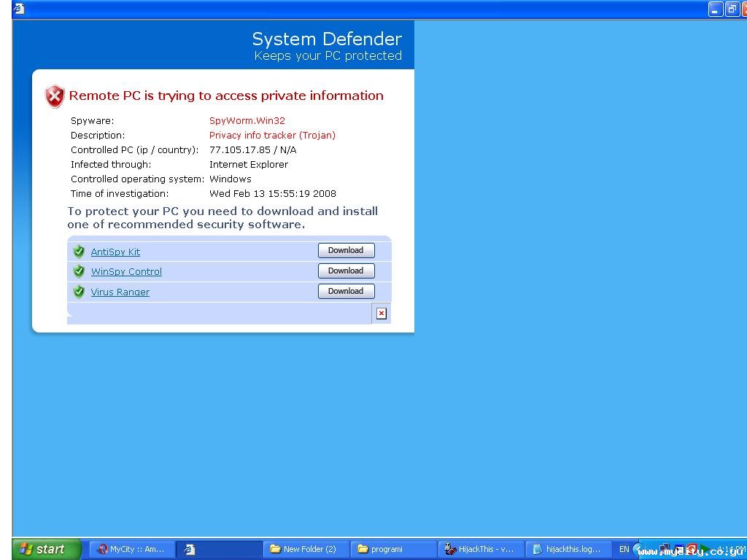Select the Internet Explorer taskbar button
Image resolution: width=747 pixels, height=560 pixels.
tap(219, 549)
